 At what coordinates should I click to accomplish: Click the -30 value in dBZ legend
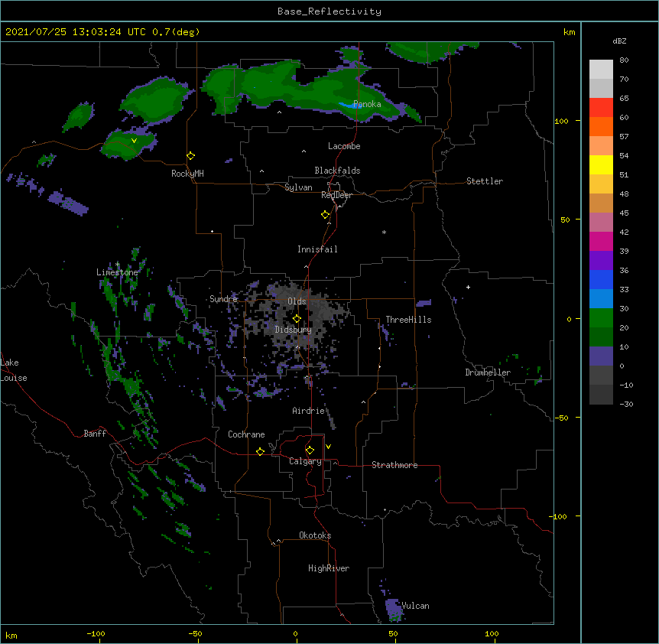click(626, 404)
